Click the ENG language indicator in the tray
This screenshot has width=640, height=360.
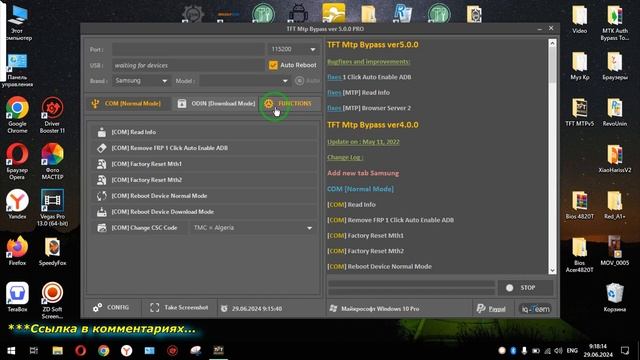click(572, 351)
